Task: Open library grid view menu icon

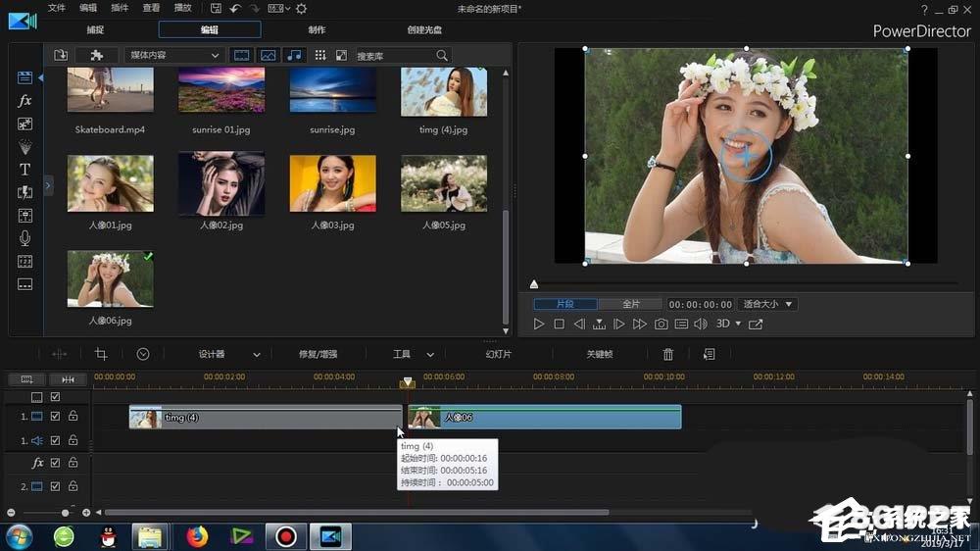Action: tap(320, 55)
